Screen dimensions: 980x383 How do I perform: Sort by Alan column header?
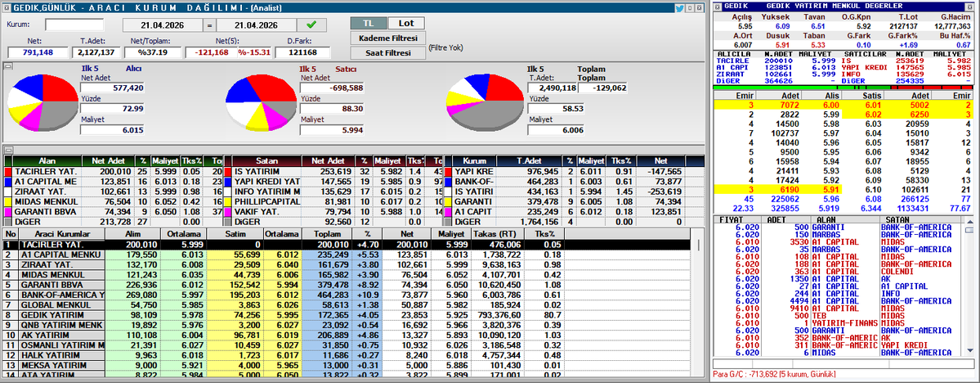pyautogui.click(x=47, y=161)
